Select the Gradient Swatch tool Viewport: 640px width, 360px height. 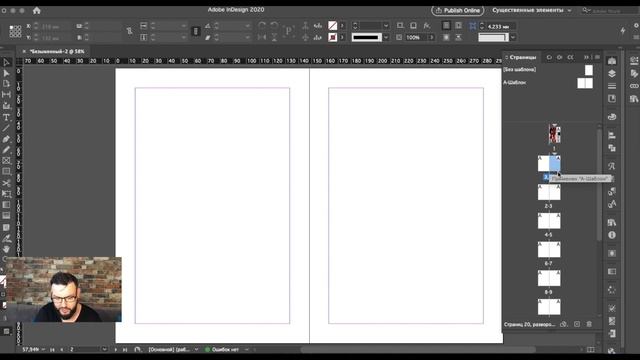pyautogui.click(x=6, y=205)
